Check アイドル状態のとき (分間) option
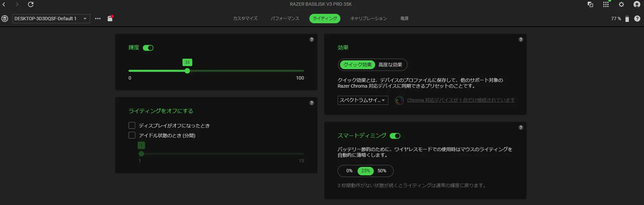The height and width of the screenshot is (205, 644). pos(132,135)
